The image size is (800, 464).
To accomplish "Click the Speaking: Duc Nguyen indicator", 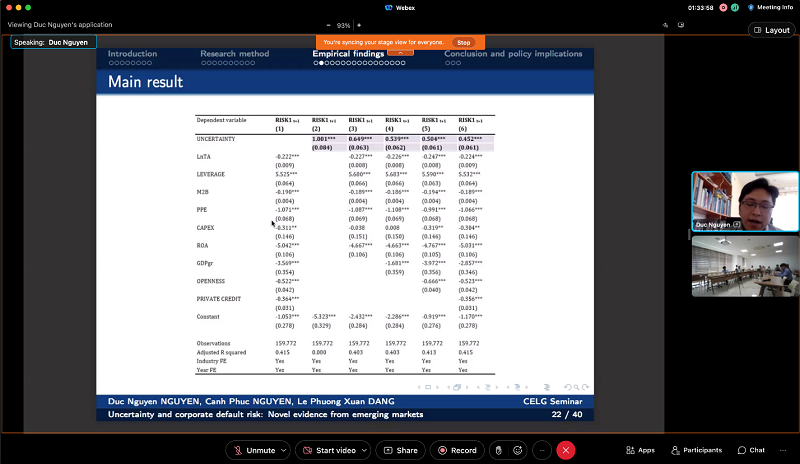I will tap(54, 42).
